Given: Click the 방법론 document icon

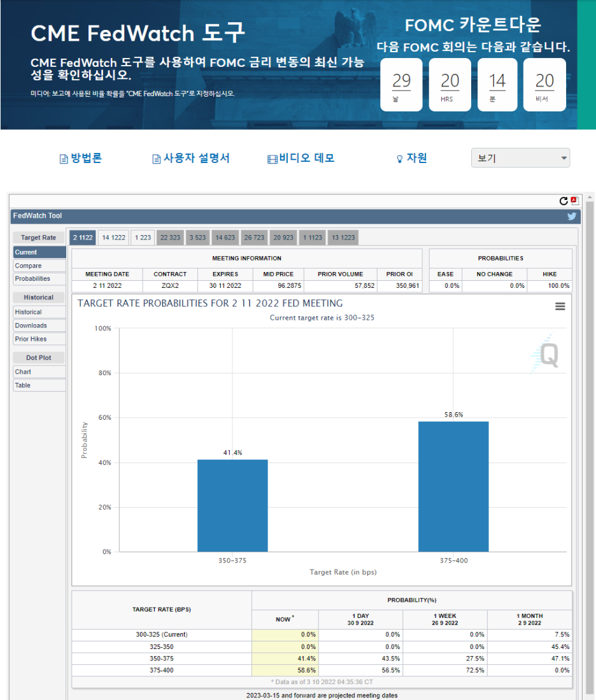Looking at the screenshot, I should (64, 159).
